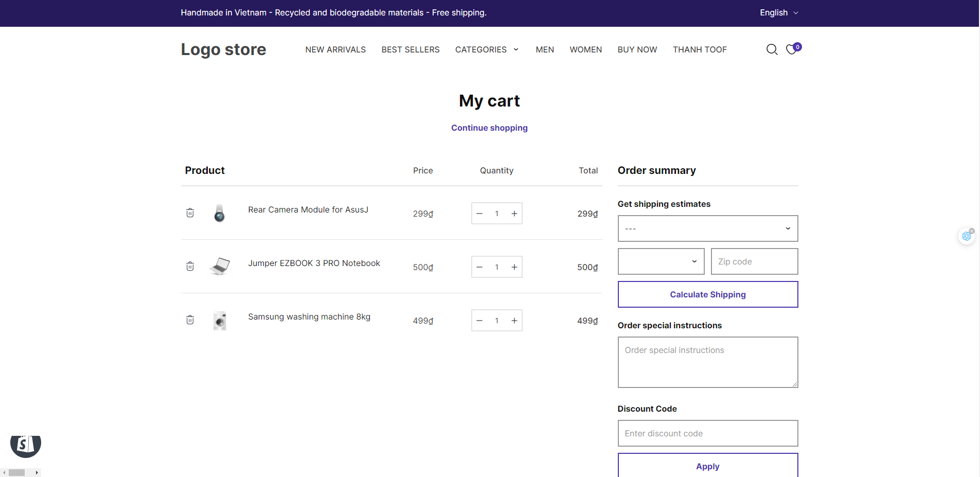The width and height of the screenshot is (980, 477).
Task: Go to Logo store homepage
Action: (223, 49)
